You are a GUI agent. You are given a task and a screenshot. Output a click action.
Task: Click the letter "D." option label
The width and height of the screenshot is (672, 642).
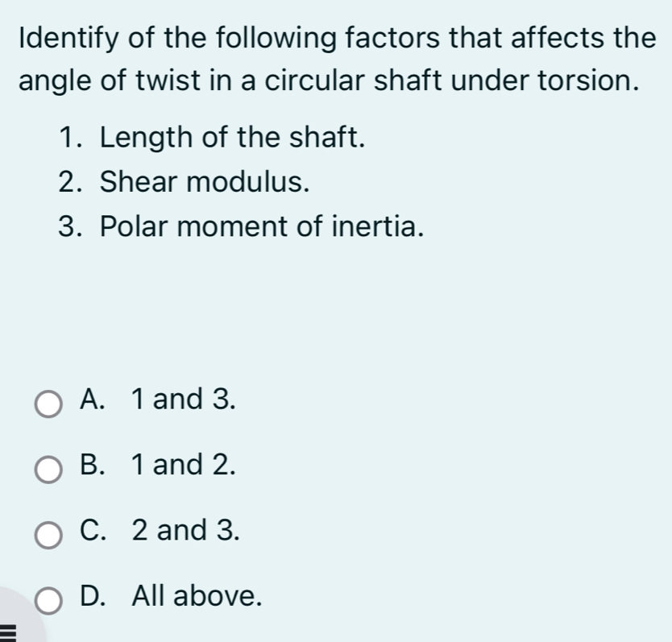[x=95, y=596]
